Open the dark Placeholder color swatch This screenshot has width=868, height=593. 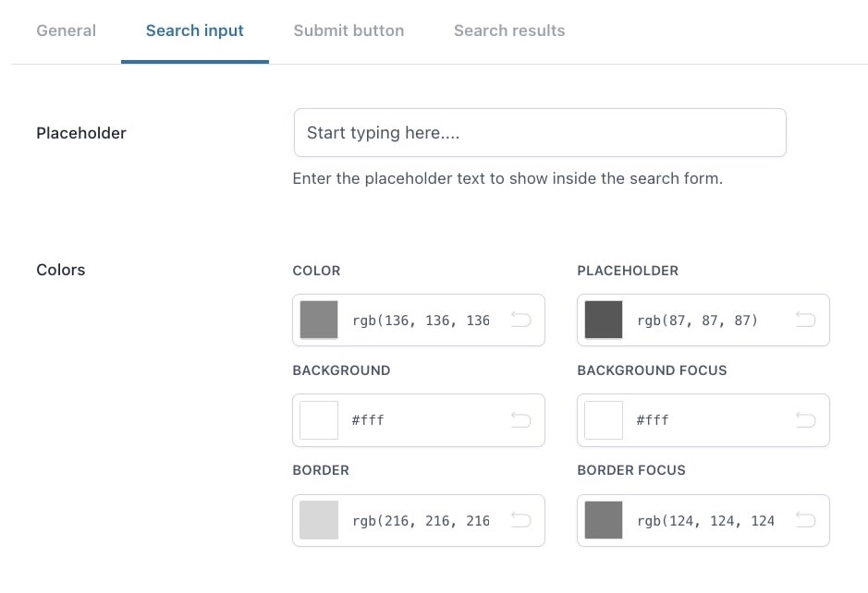[x=604, y=320]
